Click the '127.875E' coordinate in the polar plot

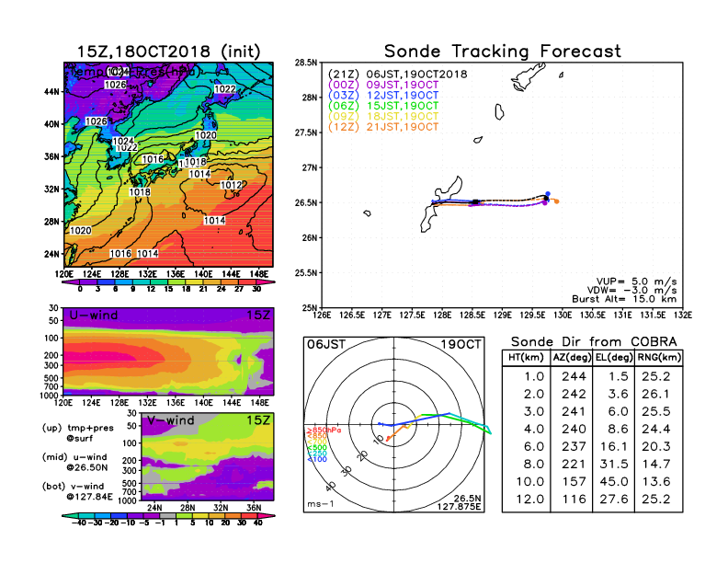[459, 507]
